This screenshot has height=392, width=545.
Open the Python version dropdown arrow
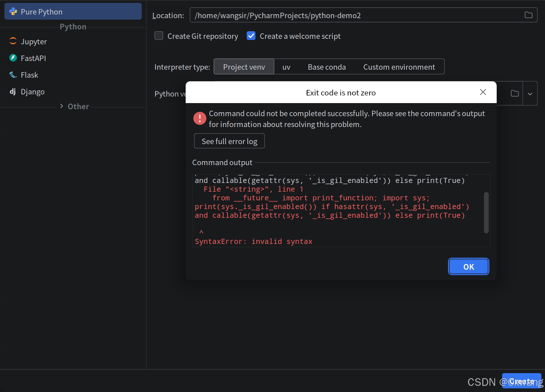530,94
